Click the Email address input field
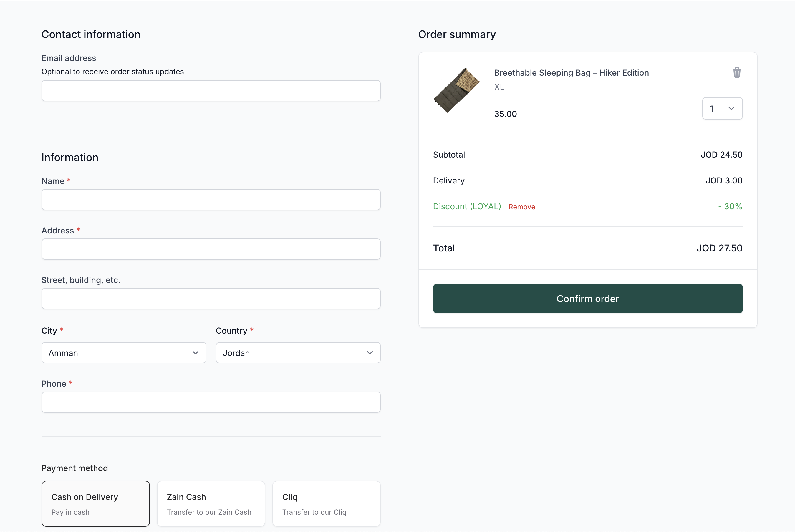795x532 pixels. tap(211, 91)
